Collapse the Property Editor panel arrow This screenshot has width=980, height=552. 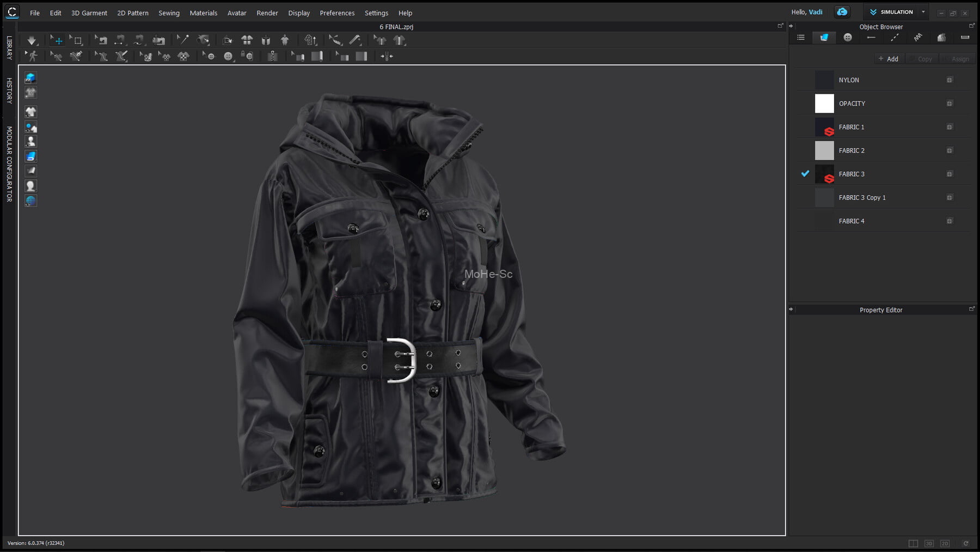point(791,310)
